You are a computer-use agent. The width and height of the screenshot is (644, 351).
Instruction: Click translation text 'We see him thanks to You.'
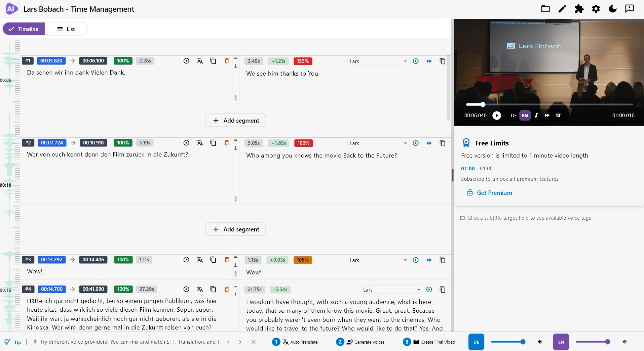(283, 74)
